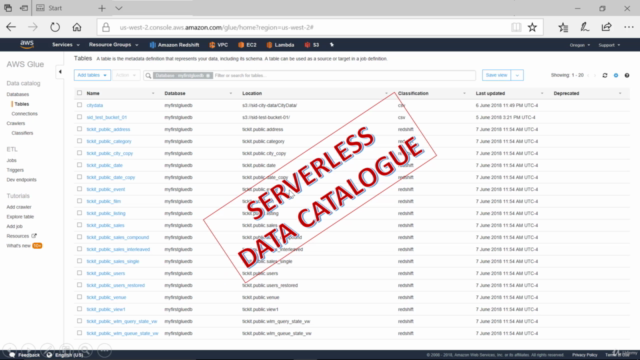
Task: Click the search magnifier icon
Action: pyautogui.click(x=148, y=76)
